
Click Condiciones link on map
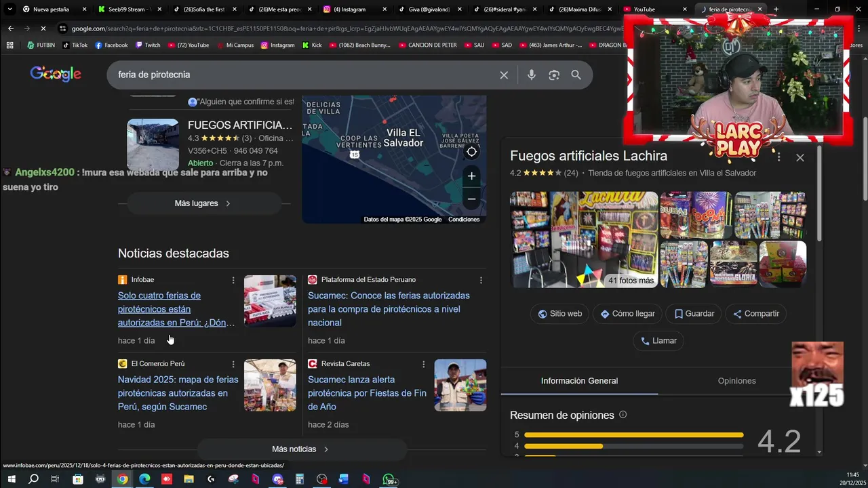(x=464, y=220)
